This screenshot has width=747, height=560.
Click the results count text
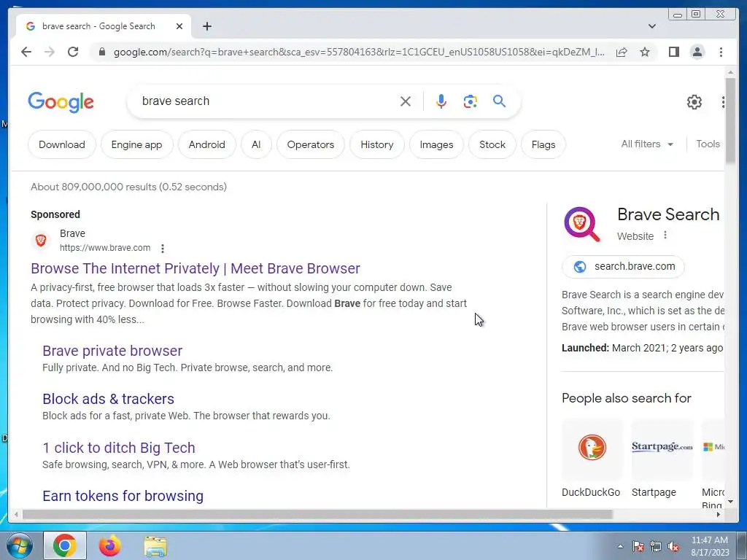coord(128,187)
